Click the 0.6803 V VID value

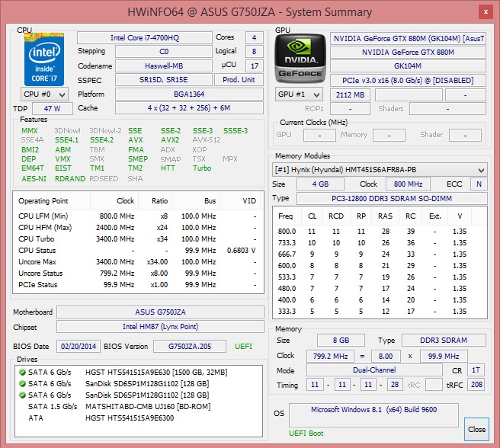[241, 251]
